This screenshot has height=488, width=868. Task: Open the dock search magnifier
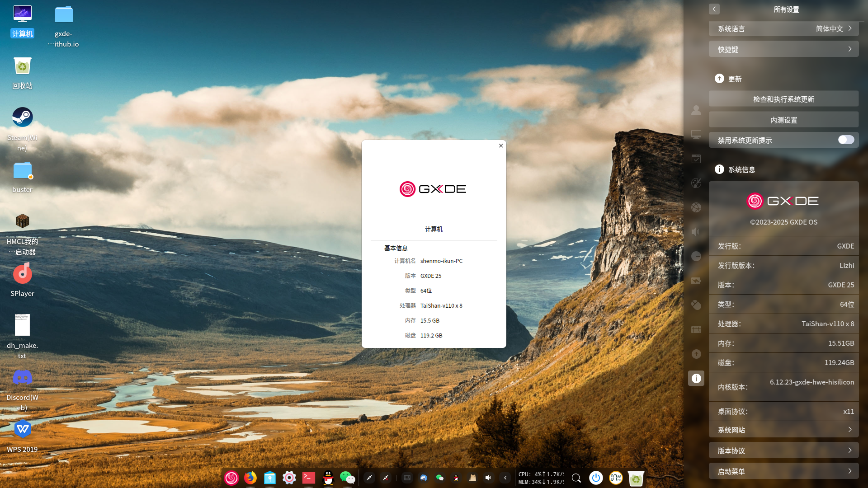click(576, 478)
